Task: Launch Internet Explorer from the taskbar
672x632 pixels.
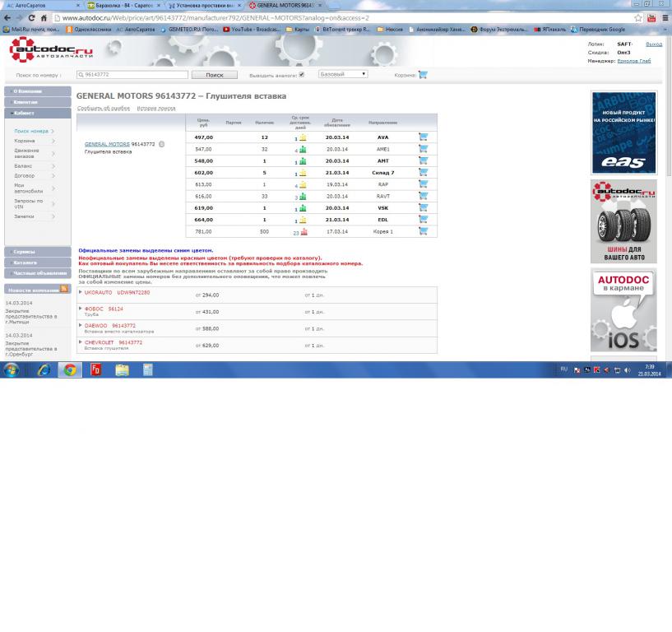Action: click(44, 369)
